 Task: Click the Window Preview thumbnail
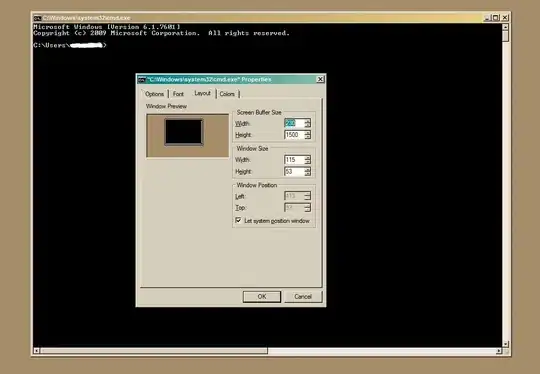click(x=187, y=136)
